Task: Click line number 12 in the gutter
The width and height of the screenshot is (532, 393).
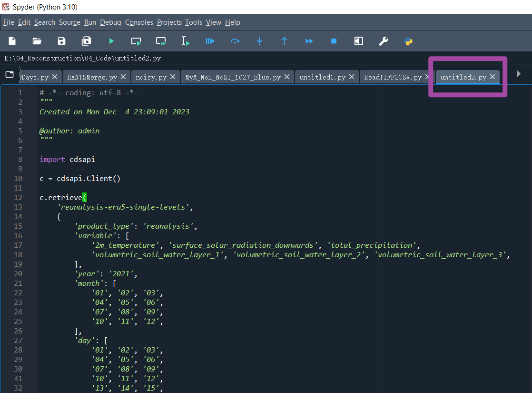Action: pyautogui.click(x=18, y=198)
